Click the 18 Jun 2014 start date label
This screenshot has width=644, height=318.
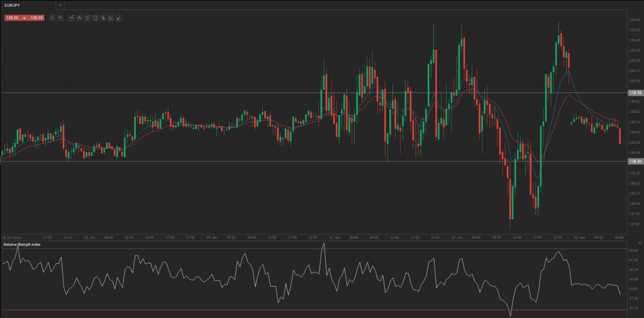[12, 238]
